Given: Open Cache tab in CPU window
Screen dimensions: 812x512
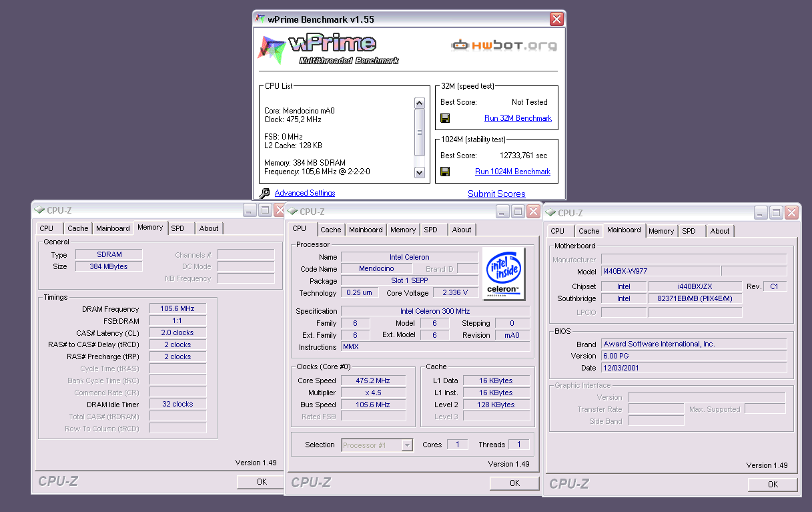Looking at the screenshot, I should coord(331,230).
